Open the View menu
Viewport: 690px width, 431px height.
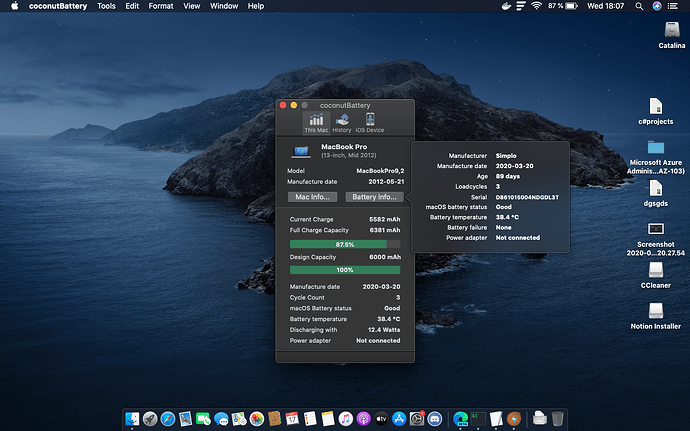[191, 6]
